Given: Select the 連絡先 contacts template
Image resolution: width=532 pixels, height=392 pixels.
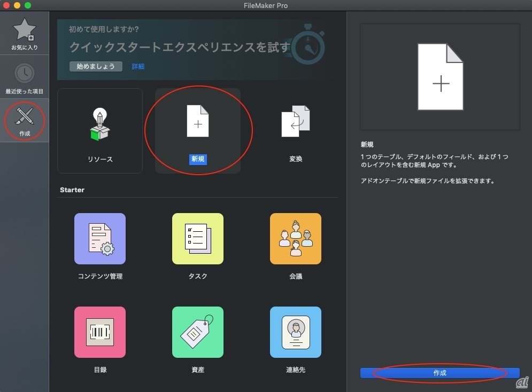Looking at the screenshot, I should coord(296,332).
